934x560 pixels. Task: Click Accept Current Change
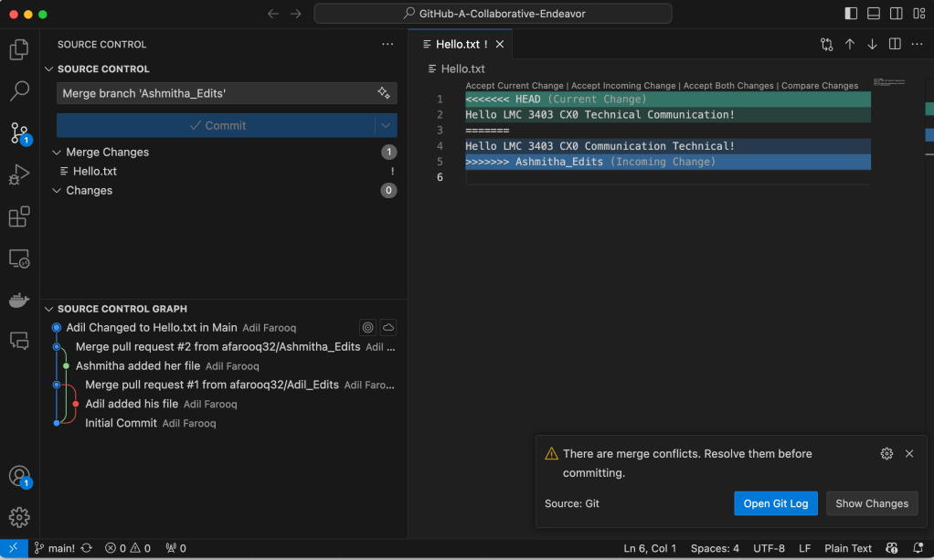[x=514, y=86]
